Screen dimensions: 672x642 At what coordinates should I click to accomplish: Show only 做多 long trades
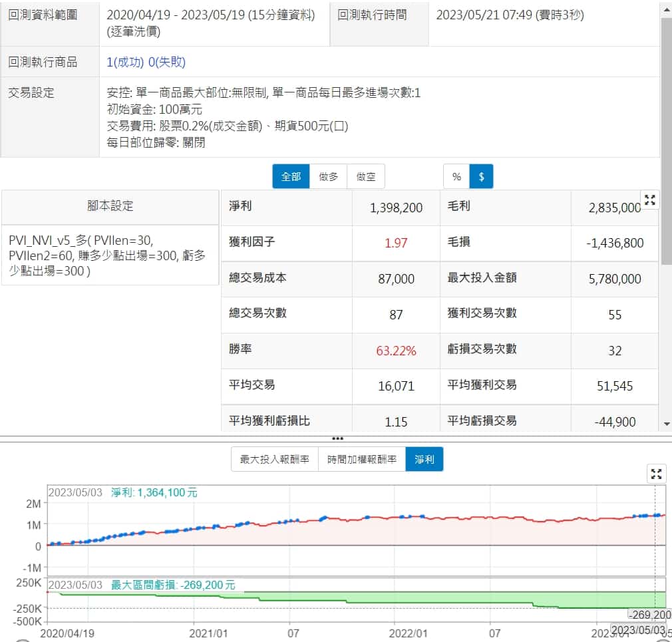click(328, 176)
